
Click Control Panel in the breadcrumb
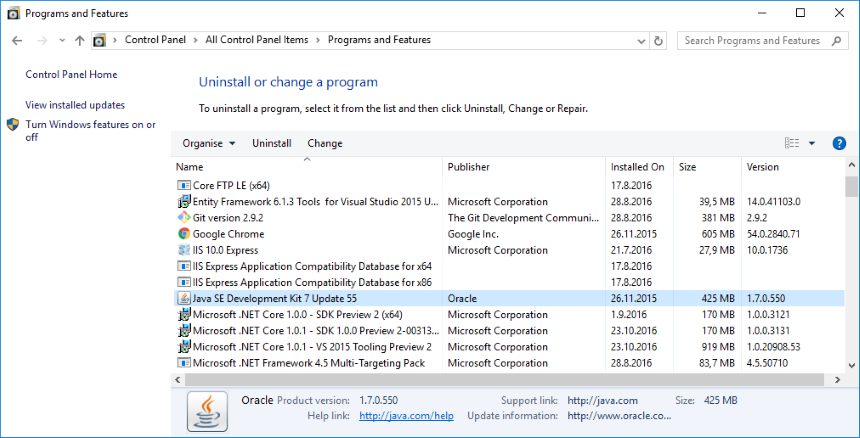pyautogui.click(x=155, y=40)
